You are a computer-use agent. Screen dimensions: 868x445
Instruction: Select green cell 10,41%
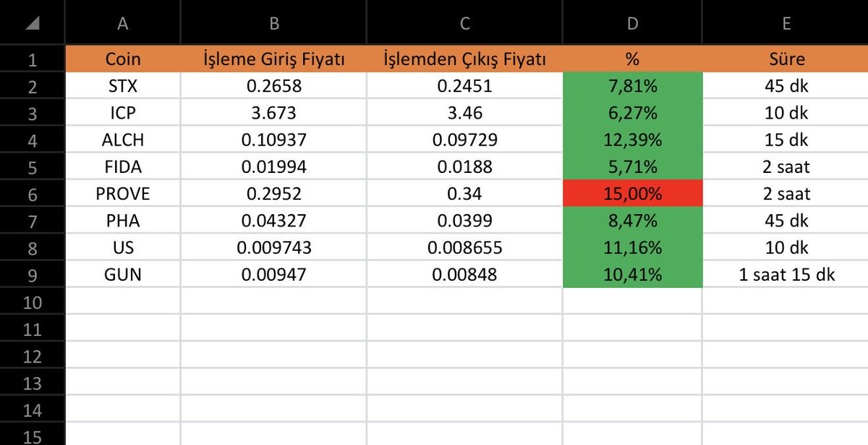click(632, 274)
